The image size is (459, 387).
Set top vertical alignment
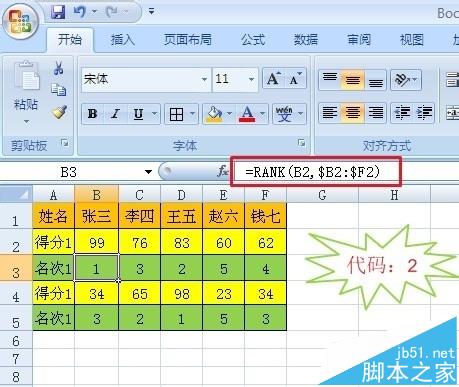click(330, 79)
